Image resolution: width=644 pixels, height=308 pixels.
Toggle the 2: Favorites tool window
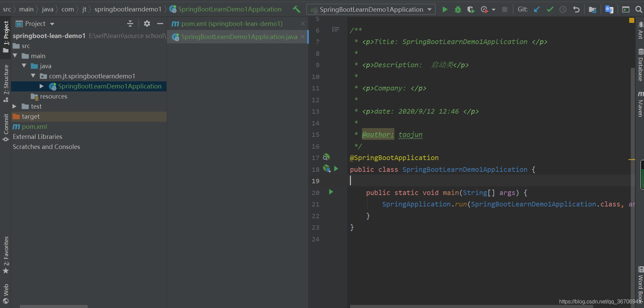click(x=6, y=255)
